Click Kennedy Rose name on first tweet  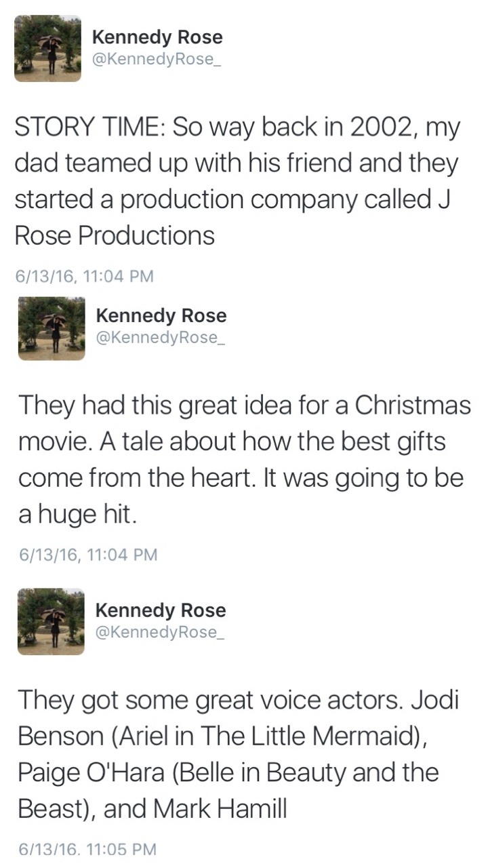click(x=157, y=37)
